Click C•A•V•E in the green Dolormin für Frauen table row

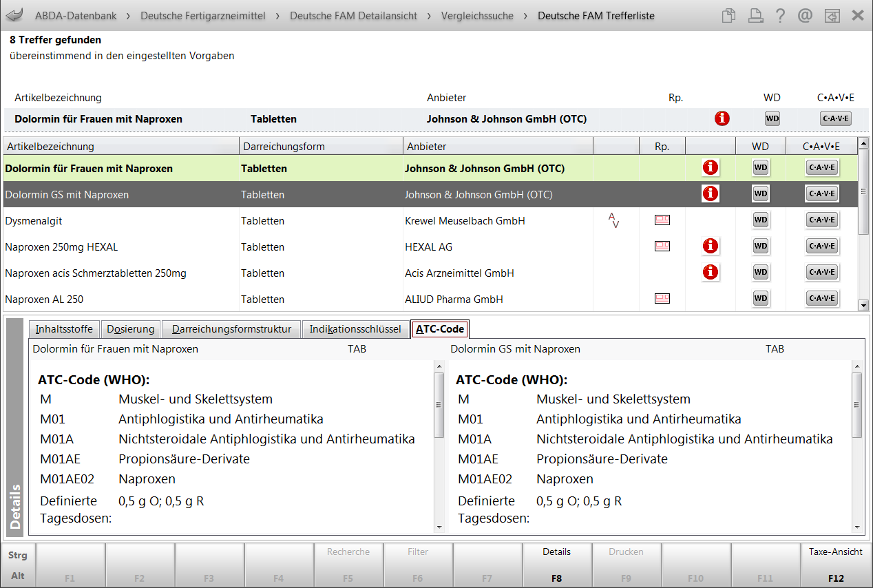[822, 167]
